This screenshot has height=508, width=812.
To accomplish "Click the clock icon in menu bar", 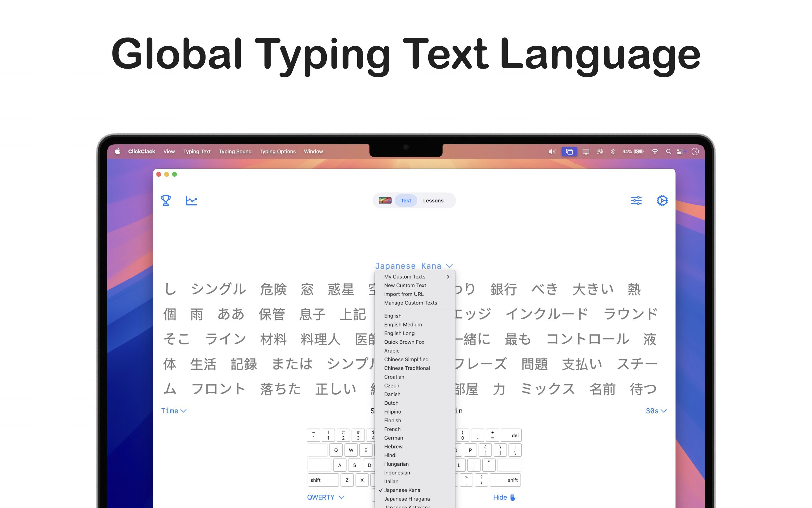I will (x=695, y=152).
